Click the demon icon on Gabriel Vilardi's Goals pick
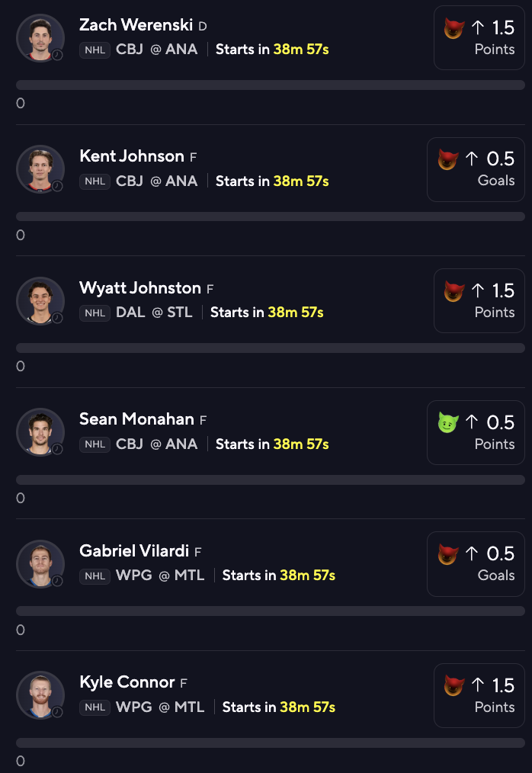This screenshot has width=532, height=773. click(447, 554)
